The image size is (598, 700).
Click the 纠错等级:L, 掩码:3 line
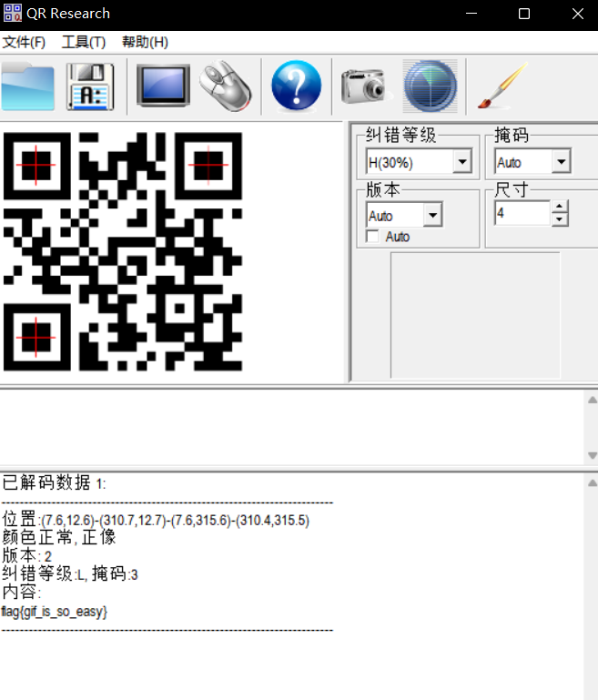click(x=70, y=574)
